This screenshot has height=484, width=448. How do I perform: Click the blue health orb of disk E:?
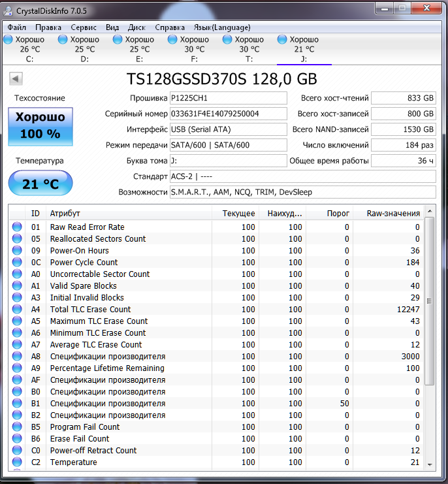tap(118, 39)
